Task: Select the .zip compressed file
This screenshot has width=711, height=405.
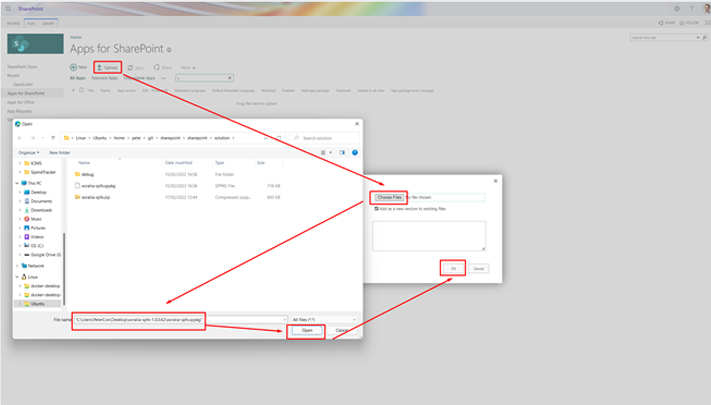Action: pos(93,197)
